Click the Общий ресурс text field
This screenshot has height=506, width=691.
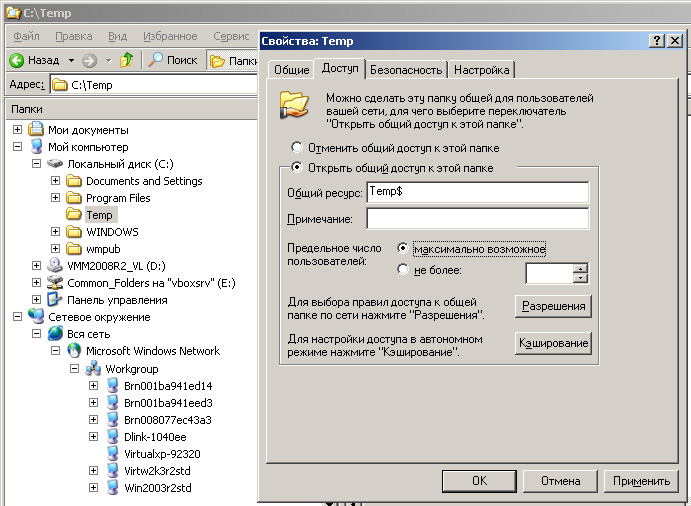[478, 192]
